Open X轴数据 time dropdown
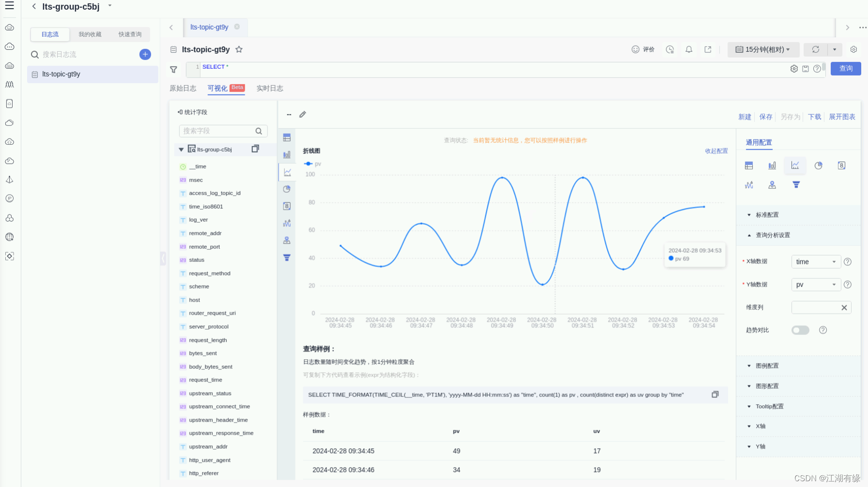868x487 pixels. click(816, 262)
